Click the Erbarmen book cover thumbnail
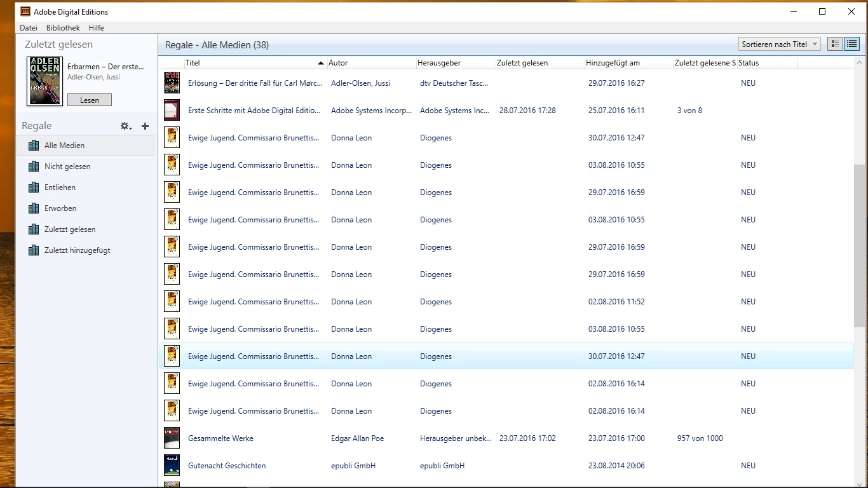The width and height of the screenshot is (868, 488). pyautogui.click(x=45, y=81)
